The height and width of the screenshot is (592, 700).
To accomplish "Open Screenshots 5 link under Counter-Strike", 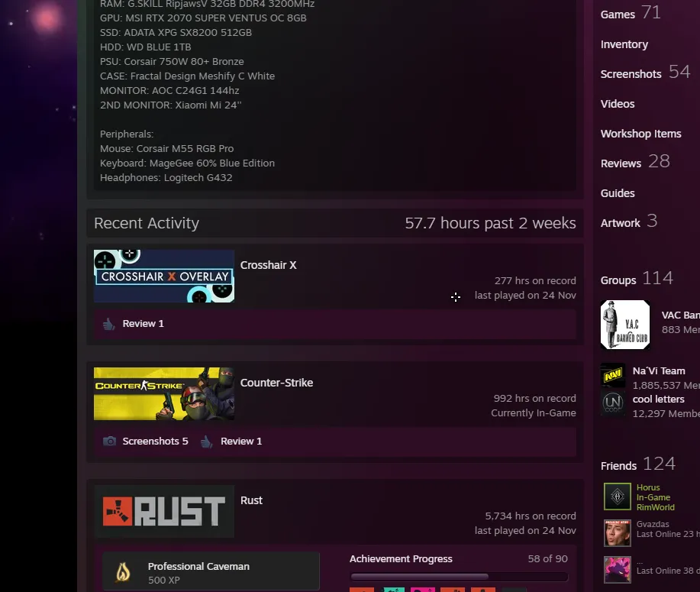I will click(156, 441).
